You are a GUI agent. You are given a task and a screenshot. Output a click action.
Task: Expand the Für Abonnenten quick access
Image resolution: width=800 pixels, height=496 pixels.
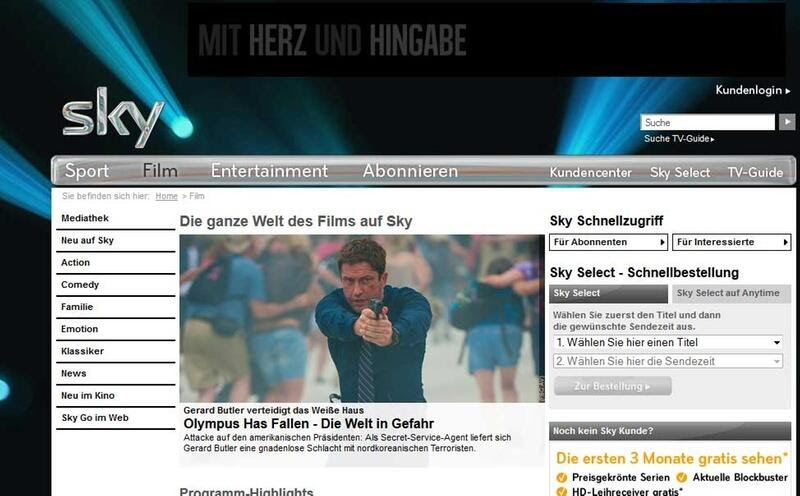[x=608, y=242]
